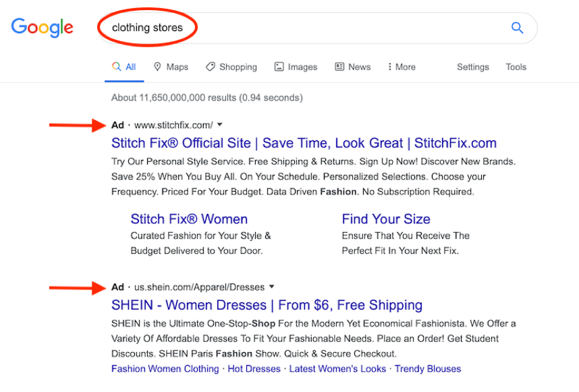
Task: Open the Trendy Blouses link
Action: [x=428, y=369]
